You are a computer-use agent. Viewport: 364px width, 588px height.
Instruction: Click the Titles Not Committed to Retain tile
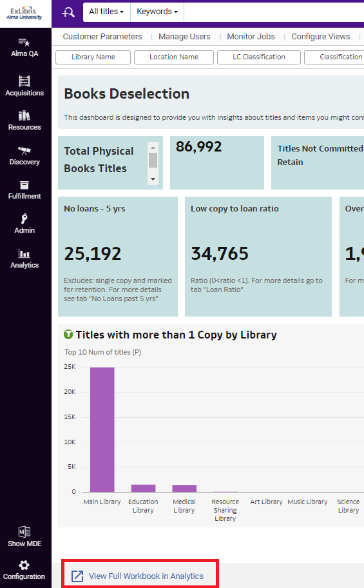click(x=318, y=162)
